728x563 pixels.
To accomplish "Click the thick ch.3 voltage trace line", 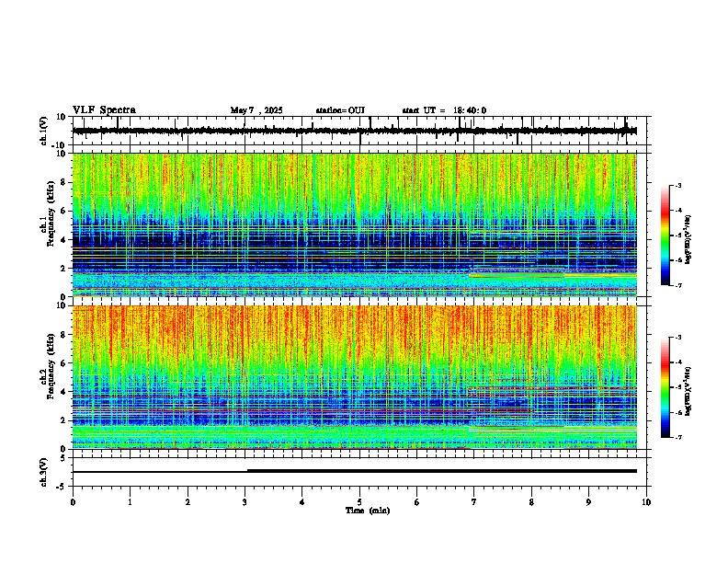I will click(x=441, y=471).
